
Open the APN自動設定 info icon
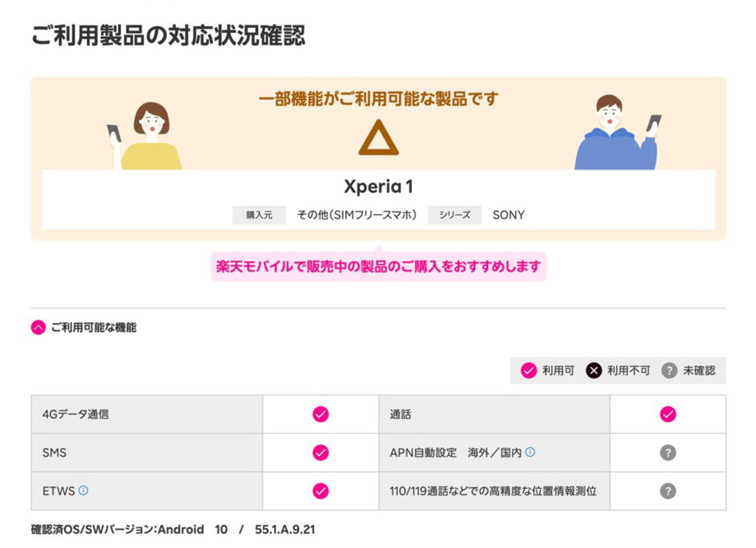pos(530,452)
